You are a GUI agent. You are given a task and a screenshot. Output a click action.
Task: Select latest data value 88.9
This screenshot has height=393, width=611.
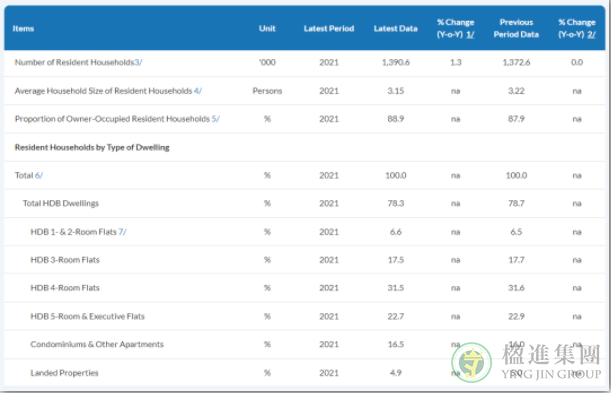(396, 119)
